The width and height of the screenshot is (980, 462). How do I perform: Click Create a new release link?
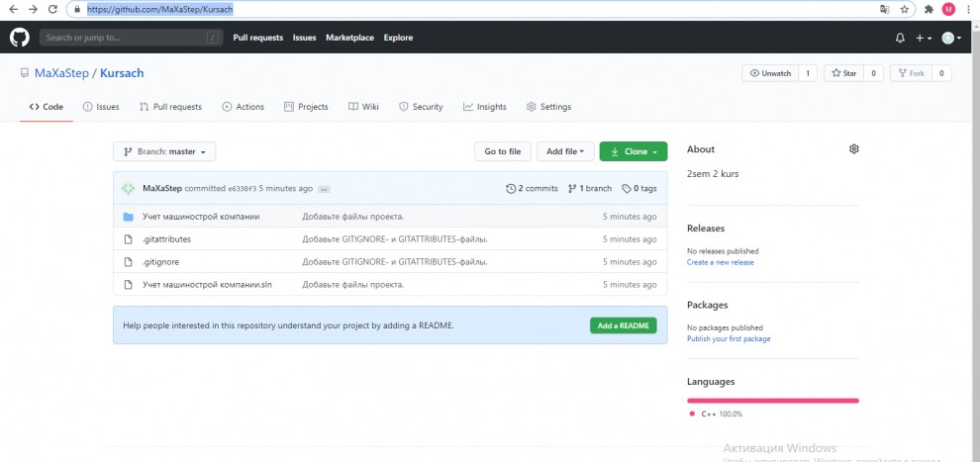[720, 263]
